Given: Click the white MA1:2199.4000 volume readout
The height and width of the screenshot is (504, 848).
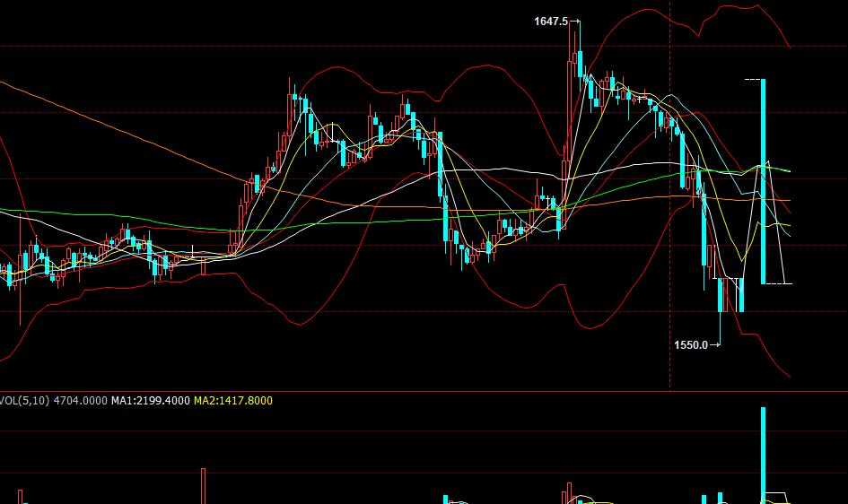Looking at the screenshot, I should pos(150,400).
